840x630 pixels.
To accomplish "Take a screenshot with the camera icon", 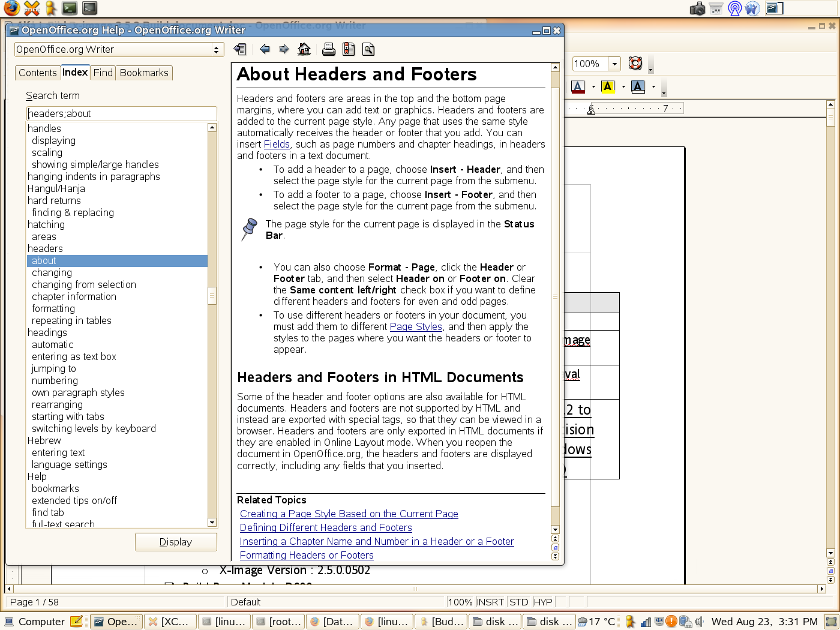I will [x=697, y=8].
